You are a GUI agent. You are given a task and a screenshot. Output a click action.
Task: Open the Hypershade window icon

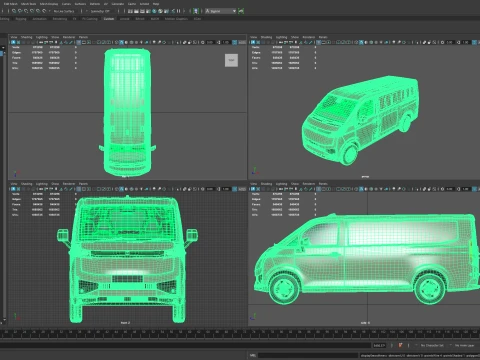pos(154,11)
